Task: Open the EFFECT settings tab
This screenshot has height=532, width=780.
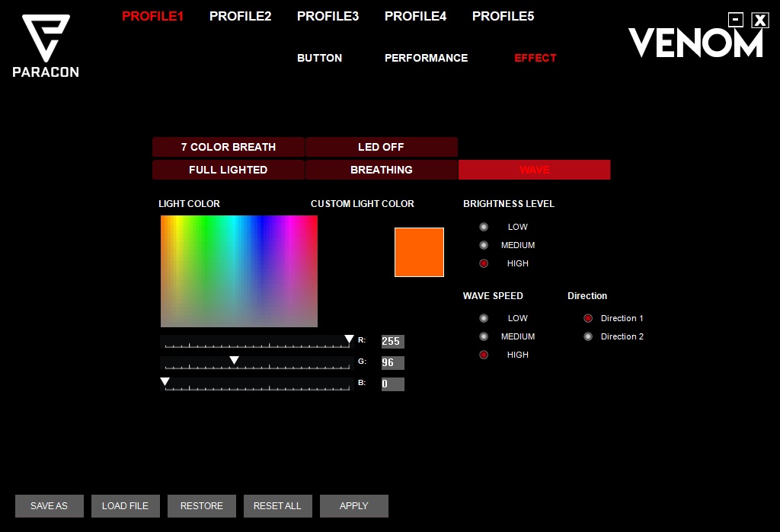Action: point(535,58)
